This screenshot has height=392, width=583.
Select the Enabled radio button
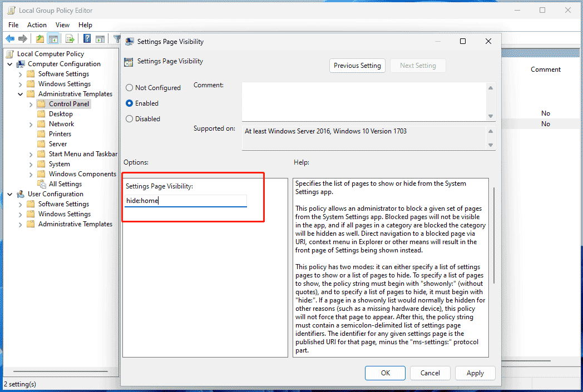(130, 103)
